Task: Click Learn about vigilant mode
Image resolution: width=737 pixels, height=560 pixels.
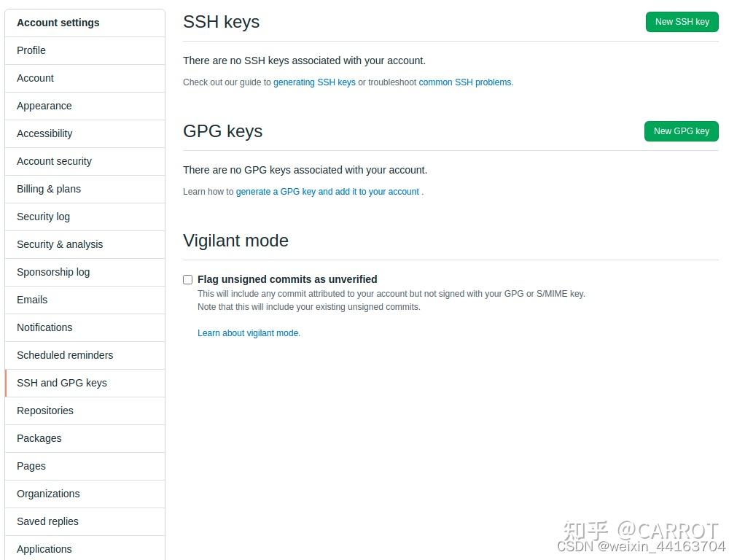Action: 249,333
